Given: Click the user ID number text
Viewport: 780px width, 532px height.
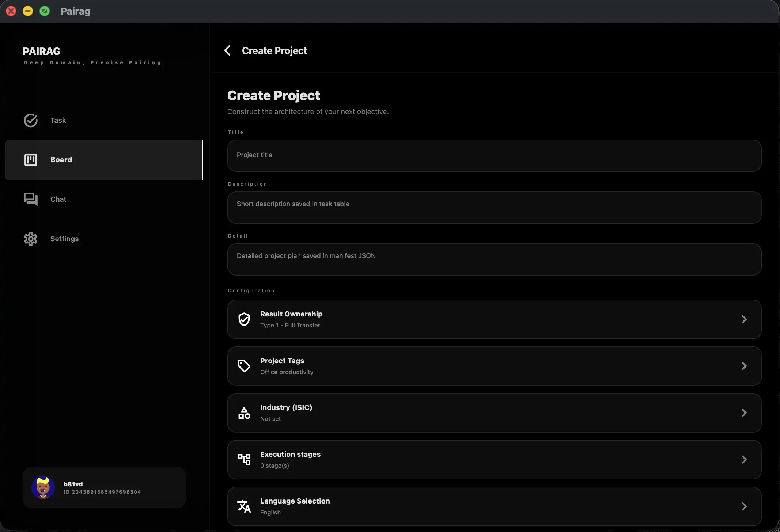Looking at the screenshot, I should [x=102, y=492].
